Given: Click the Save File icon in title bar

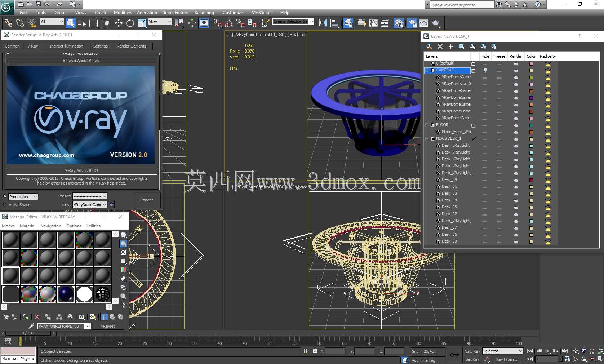Looking at the screenshot, I should click(38, 4).
